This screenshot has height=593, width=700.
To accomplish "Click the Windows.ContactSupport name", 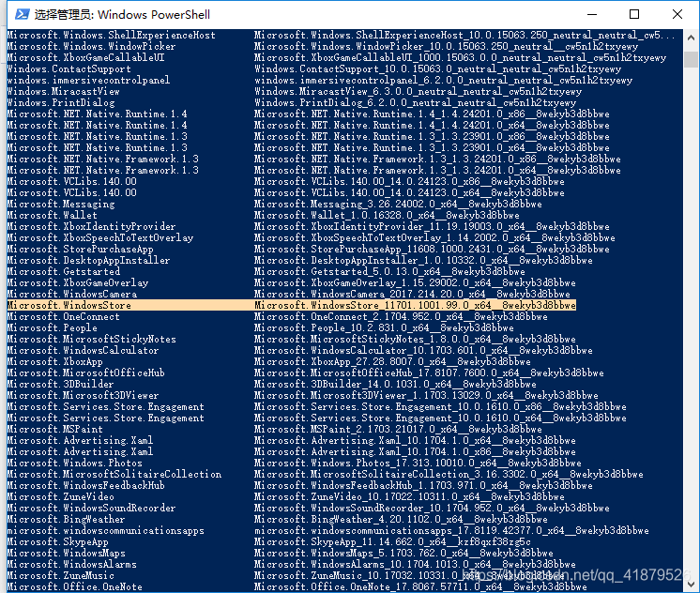I will pyautogui.click(x=69, y=68).
